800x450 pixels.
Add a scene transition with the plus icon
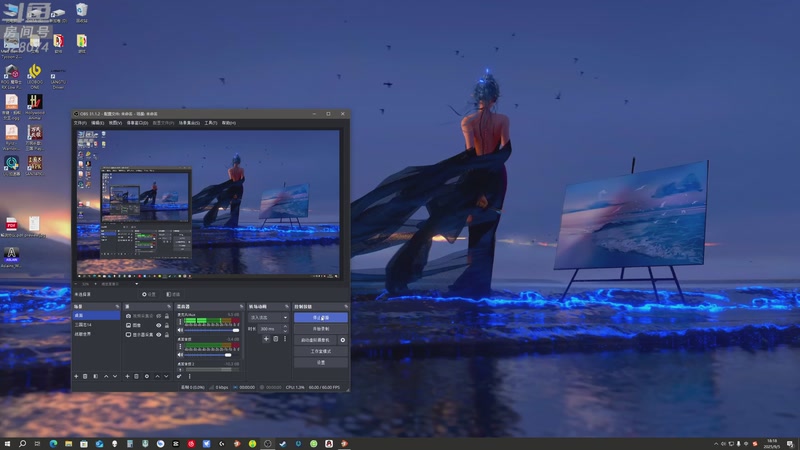tap(266, 339)
